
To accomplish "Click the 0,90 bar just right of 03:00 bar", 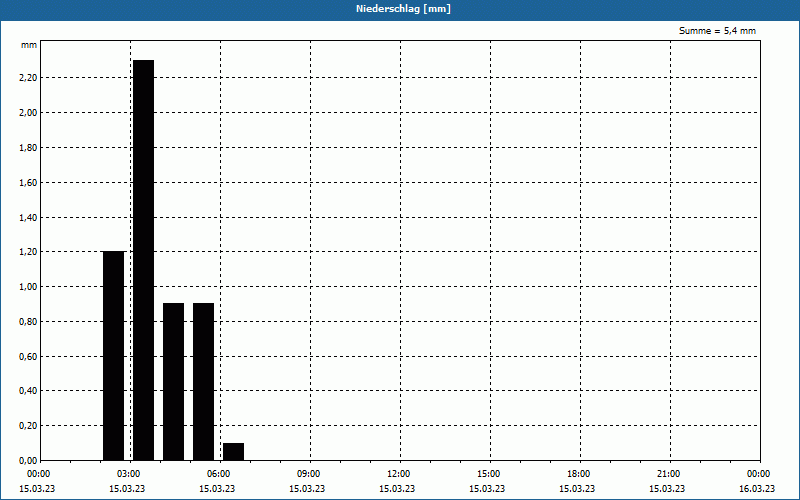I will (173, 382).
